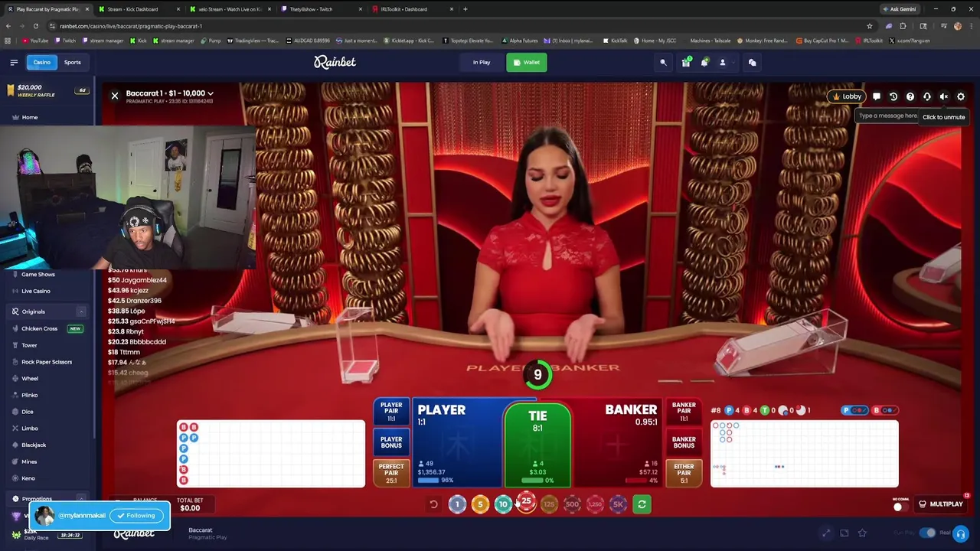Open the game chat icon
980x551 pixels.
click(x=877, y=96)
